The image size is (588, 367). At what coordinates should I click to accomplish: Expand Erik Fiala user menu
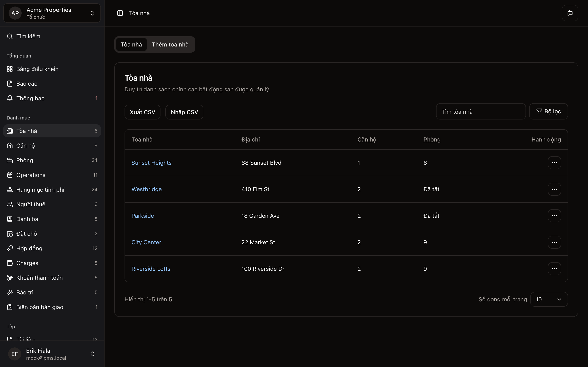pos(52,354)
